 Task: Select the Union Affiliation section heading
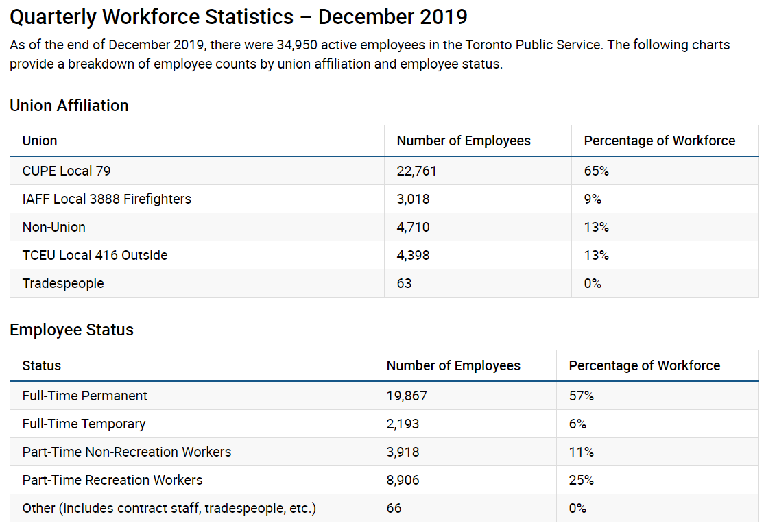click(69, 106)
